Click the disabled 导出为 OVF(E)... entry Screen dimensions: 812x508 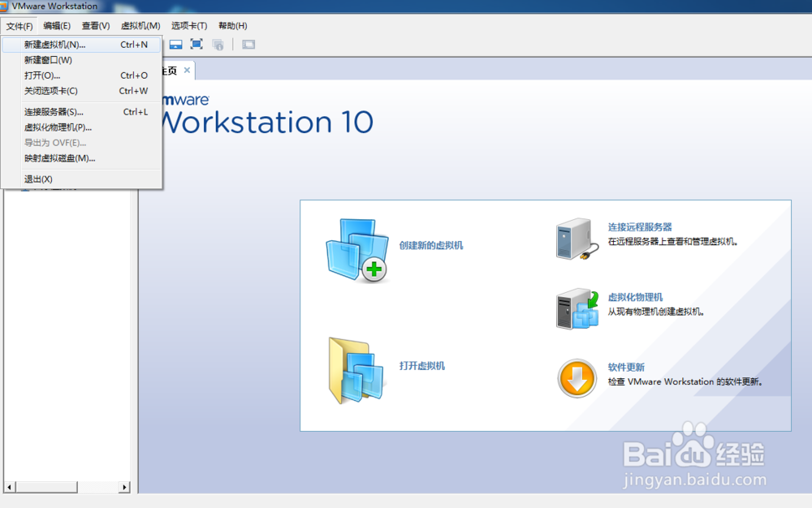coord(82,143)
